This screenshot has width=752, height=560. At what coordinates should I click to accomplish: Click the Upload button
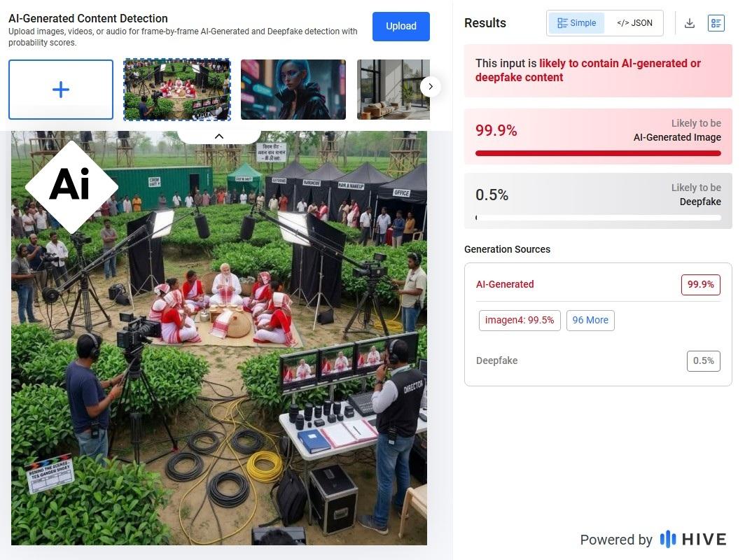[x=401, y=27]
